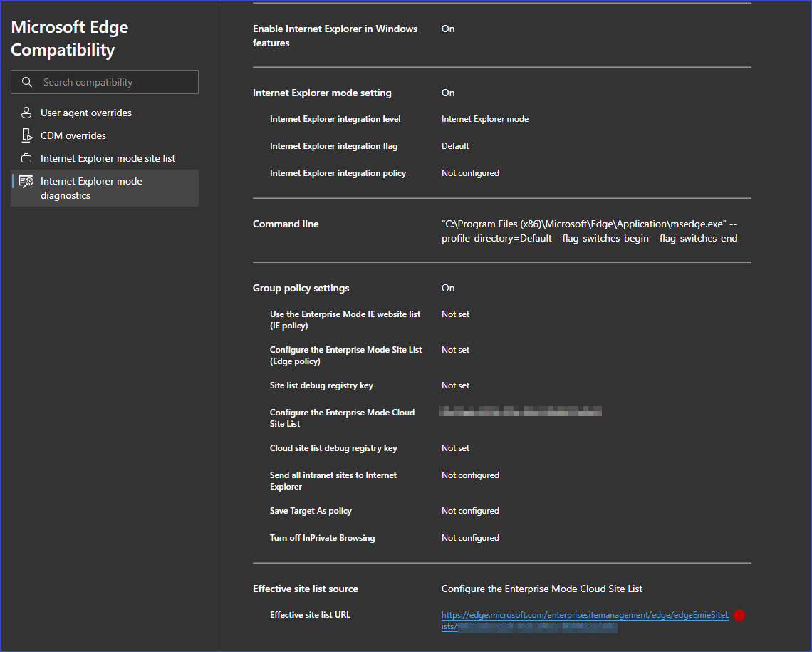812x652 pixels.
Task: Click Effective site list URL label
Action: point(310,615)
